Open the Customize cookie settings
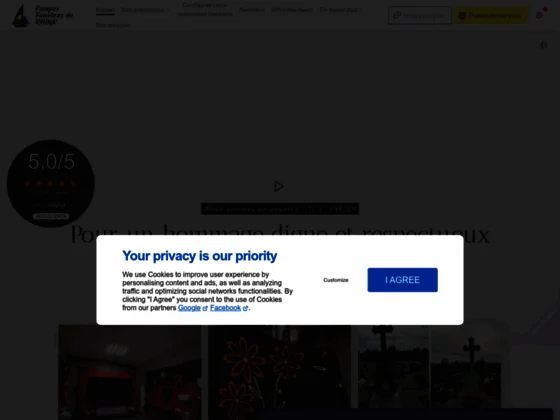The height and width of the screenshot is (420, 560). (336, 280)
